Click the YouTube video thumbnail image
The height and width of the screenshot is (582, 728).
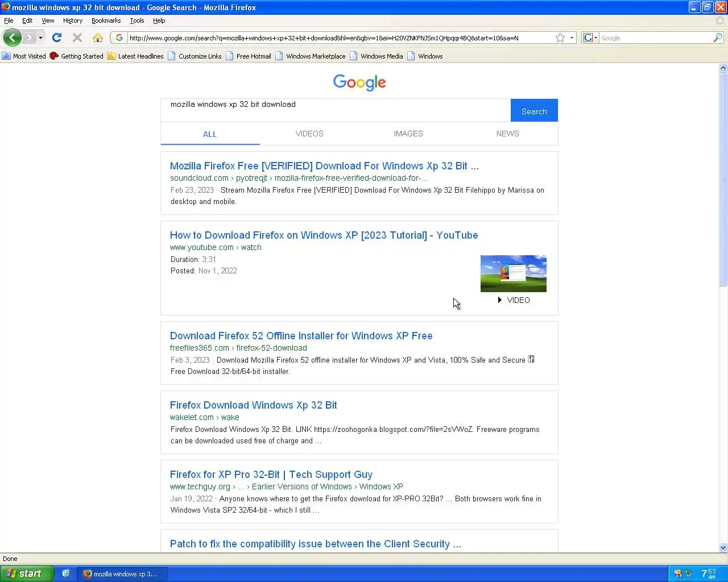pos(514,273)
